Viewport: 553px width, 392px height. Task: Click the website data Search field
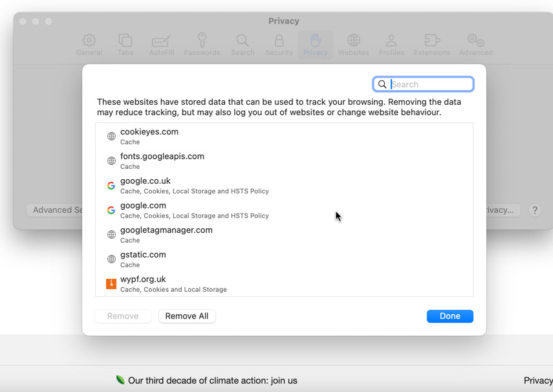pos(430,84)
